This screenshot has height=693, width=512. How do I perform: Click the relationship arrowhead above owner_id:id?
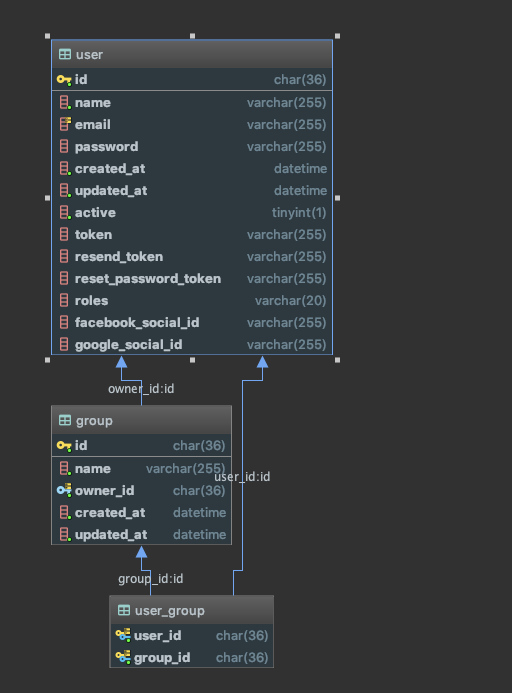point(122,362)
